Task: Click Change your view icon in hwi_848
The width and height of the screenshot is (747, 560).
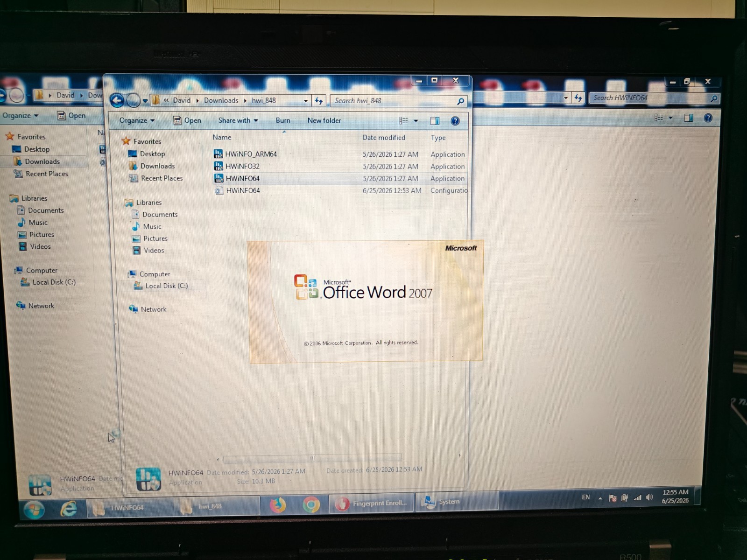Action: [x=403, y=121]
